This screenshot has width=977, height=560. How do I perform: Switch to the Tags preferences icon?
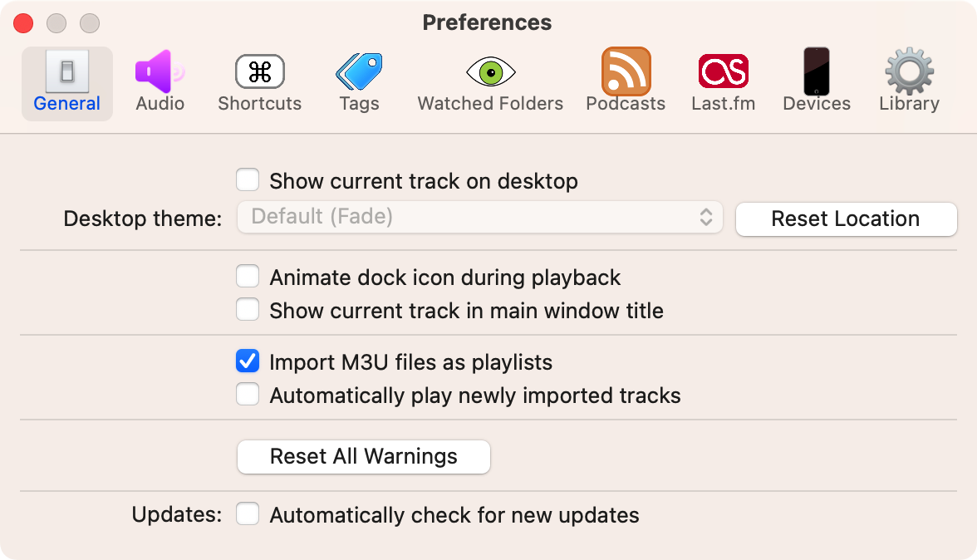click(x=360, y=71)
